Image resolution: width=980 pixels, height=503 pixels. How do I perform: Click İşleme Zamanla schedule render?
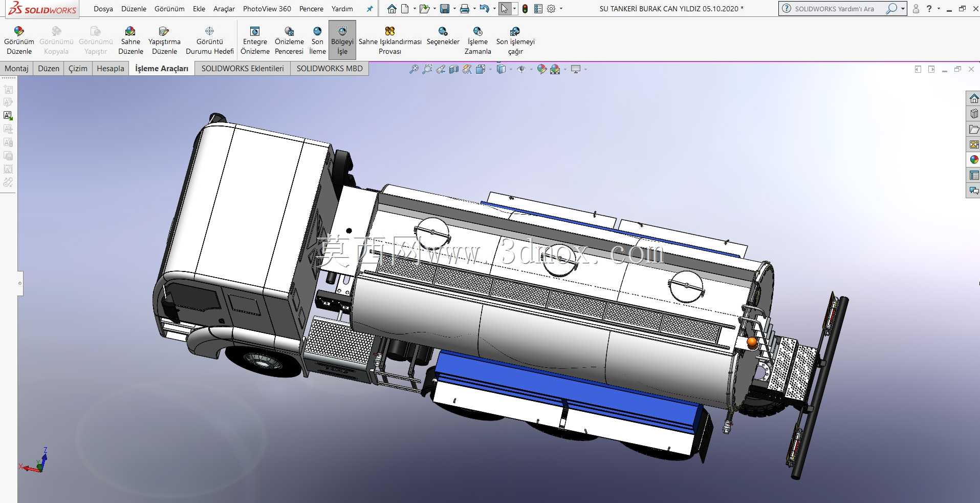(477, 40)
